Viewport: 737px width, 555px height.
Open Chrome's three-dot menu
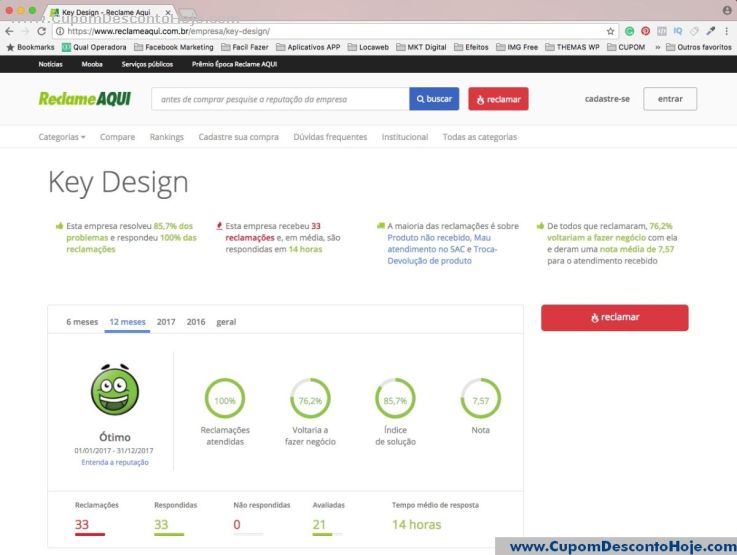click(x=727, y=31)
